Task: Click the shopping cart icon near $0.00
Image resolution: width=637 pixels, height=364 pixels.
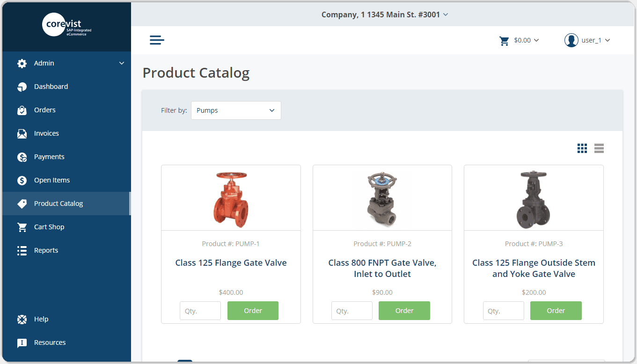Action: tap(504, 40)
